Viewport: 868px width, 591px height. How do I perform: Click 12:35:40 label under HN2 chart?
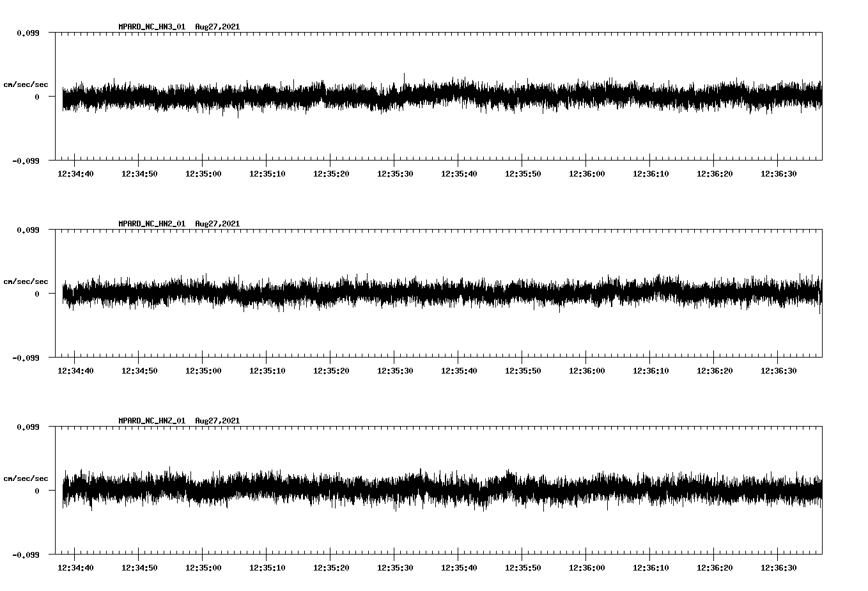[459, 371]
